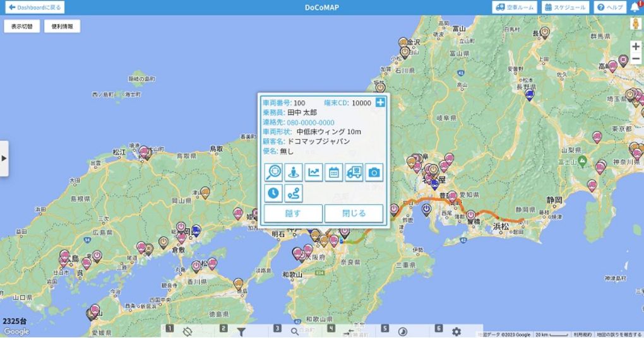Expand vehicle details with the plus icon

click(381, 103)
